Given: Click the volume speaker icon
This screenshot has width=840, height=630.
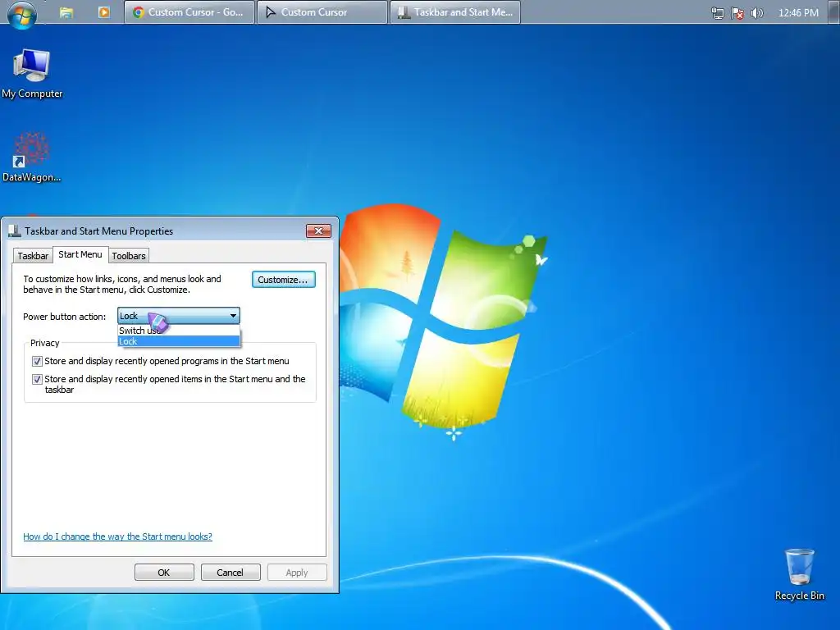Looking at the screenshot, I should (756, 13).
